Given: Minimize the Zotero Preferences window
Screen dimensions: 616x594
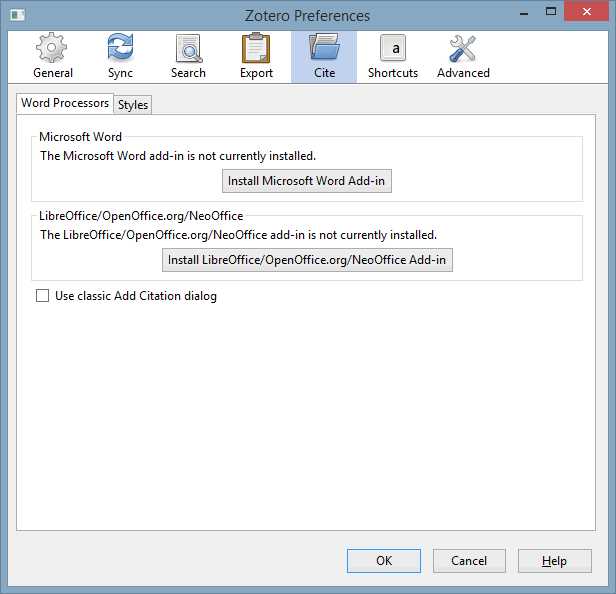Looking at the screenshot, I should click(524, 12).
